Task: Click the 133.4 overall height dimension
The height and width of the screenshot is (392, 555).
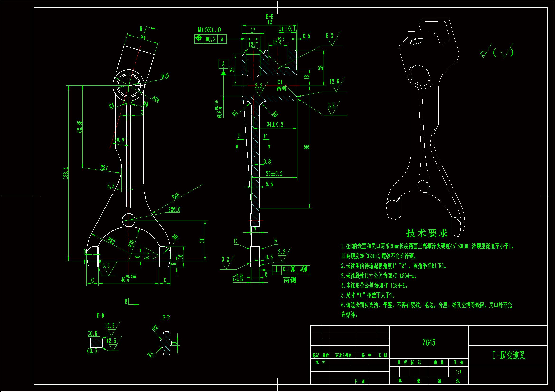Action: [x=66, y=173]
